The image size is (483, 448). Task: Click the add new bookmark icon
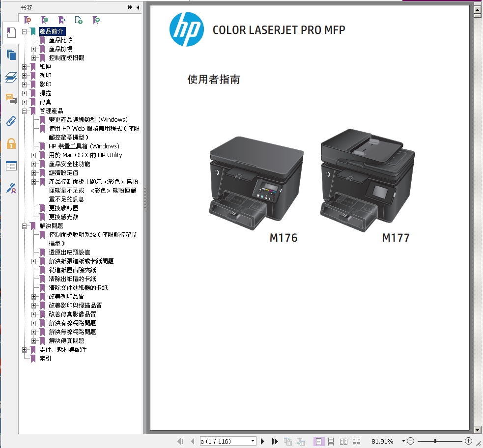tap(45, 20)
